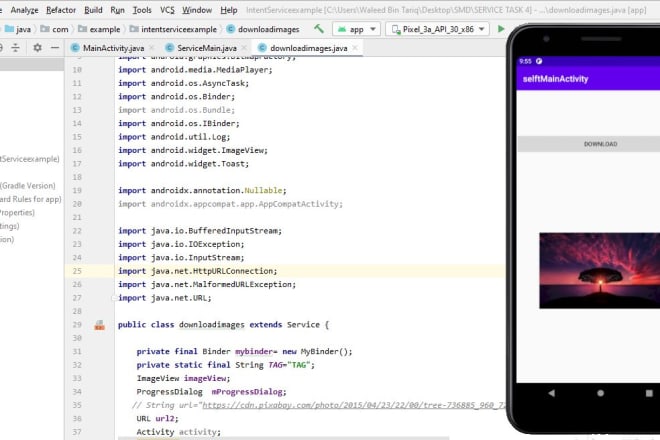Click the Nullable annotation in line 19
Screen dimensions: 660x440
click(263, 190)
